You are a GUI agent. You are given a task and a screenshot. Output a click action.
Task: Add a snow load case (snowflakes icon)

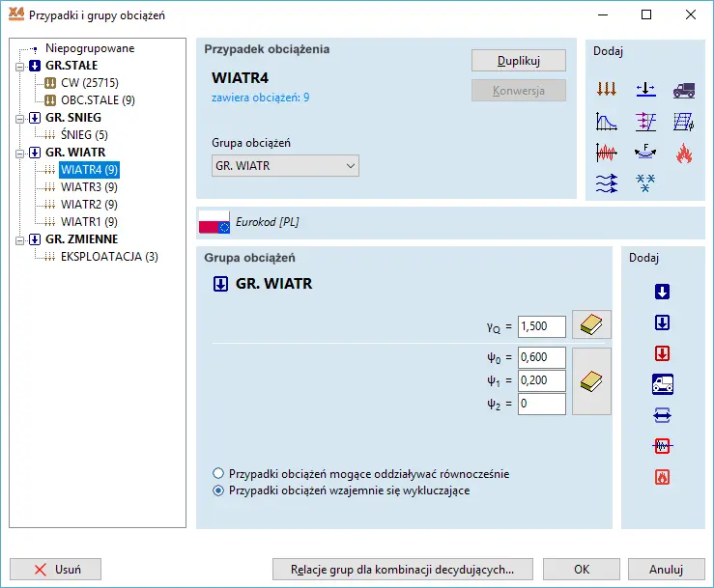644,182
